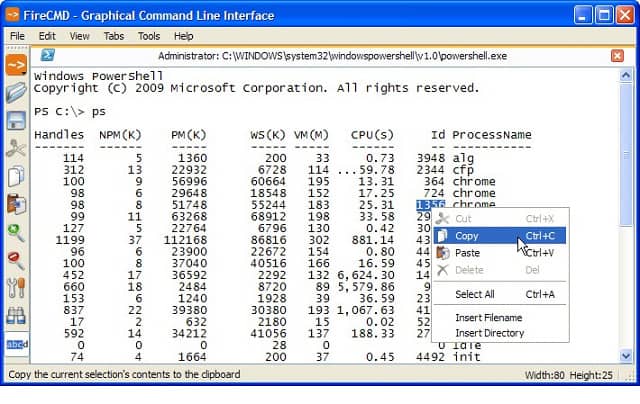Click the floppy disk save icon
Image resolution: width=640 pixels, height=404 pixels.
coord(16,121)
